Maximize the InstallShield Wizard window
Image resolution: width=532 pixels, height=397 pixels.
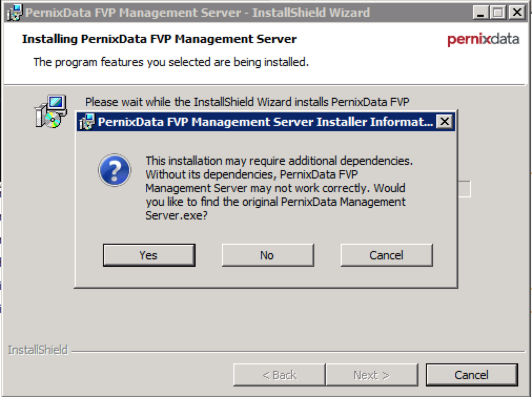click(498, 12)
